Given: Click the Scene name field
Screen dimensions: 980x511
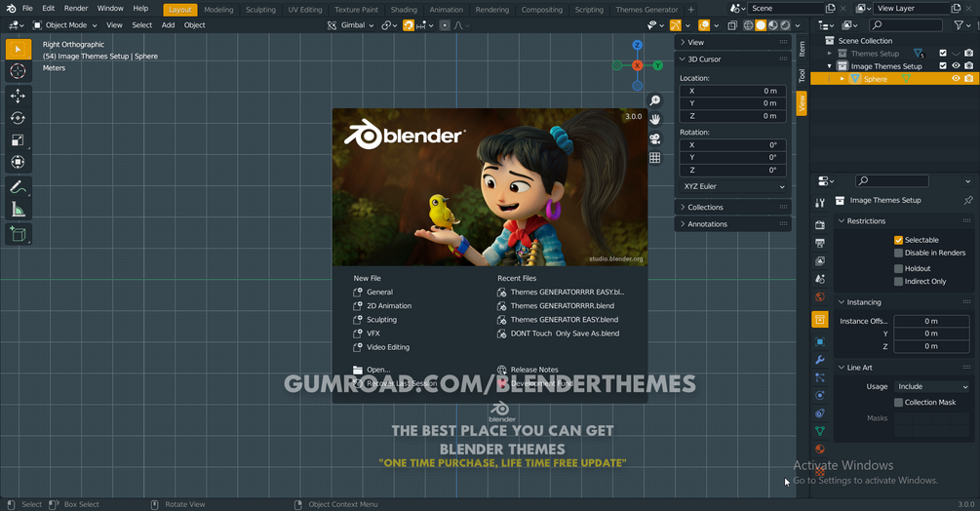Looking at the screenshot, I should pyautogui.click(x=786, y=8).
